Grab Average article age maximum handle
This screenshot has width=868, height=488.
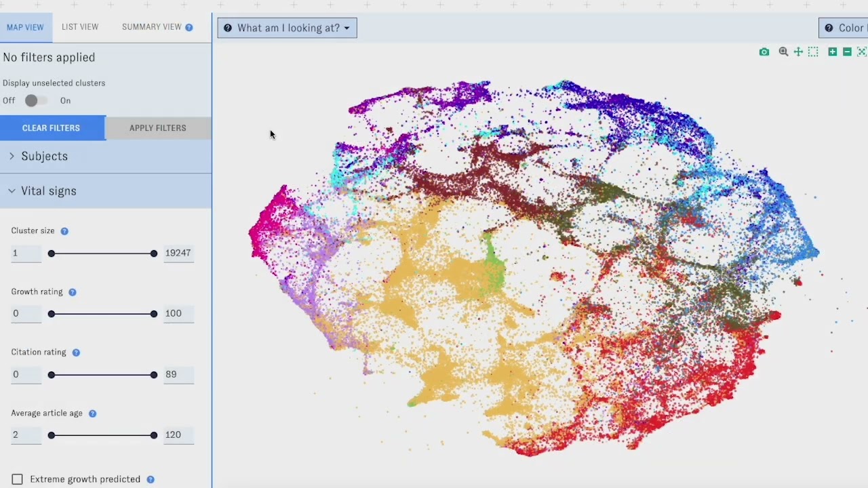pyautogui.click(x=154, y=435)
